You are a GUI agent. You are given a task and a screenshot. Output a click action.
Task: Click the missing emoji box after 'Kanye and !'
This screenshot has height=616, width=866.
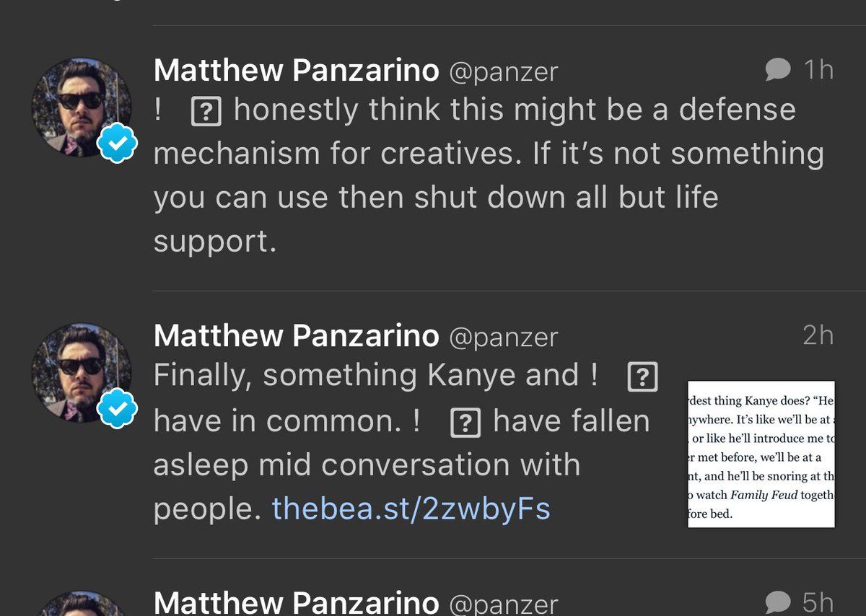[642, 377]
